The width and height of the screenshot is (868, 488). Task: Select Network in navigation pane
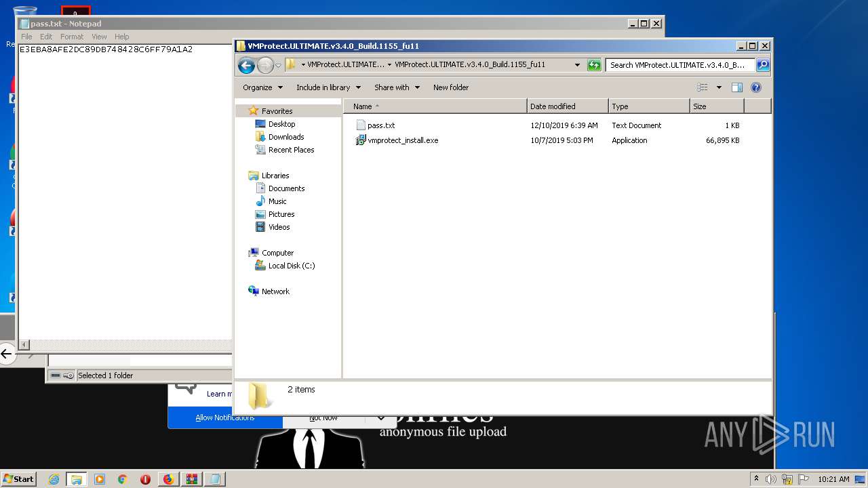click(x=275, y=291)
